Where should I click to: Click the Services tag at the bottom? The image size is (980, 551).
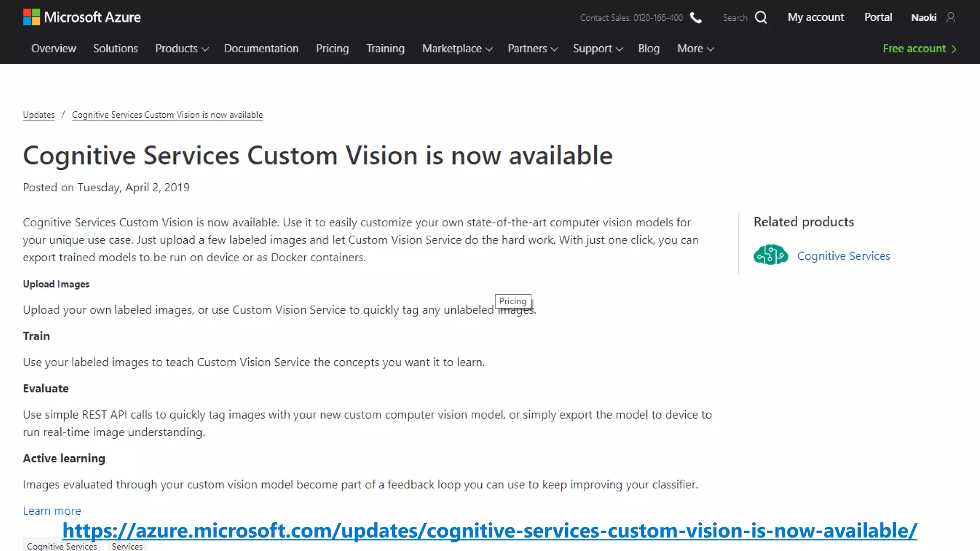click(127, 546)
